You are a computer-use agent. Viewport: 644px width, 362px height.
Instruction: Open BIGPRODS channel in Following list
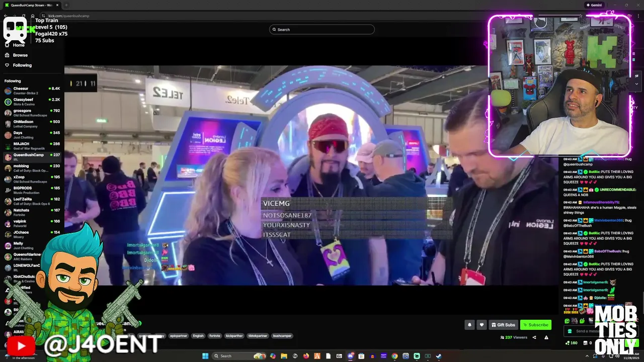click(x=32, y=190)
